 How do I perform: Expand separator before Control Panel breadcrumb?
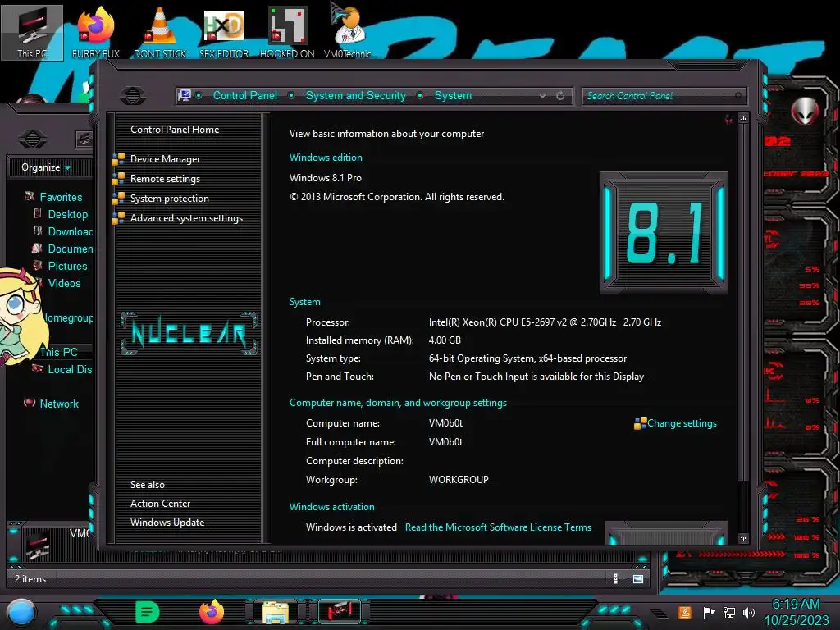[199, 95]
